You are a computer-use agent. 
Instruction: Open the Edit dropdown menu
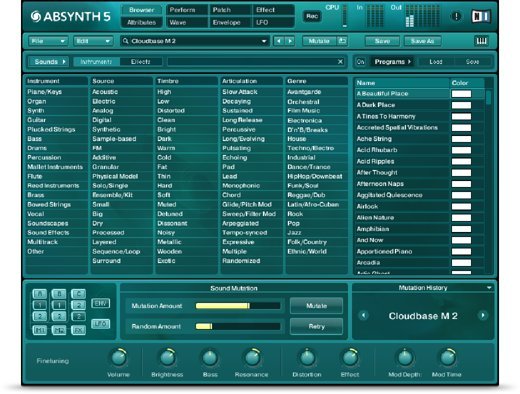[x=93, y=41]
